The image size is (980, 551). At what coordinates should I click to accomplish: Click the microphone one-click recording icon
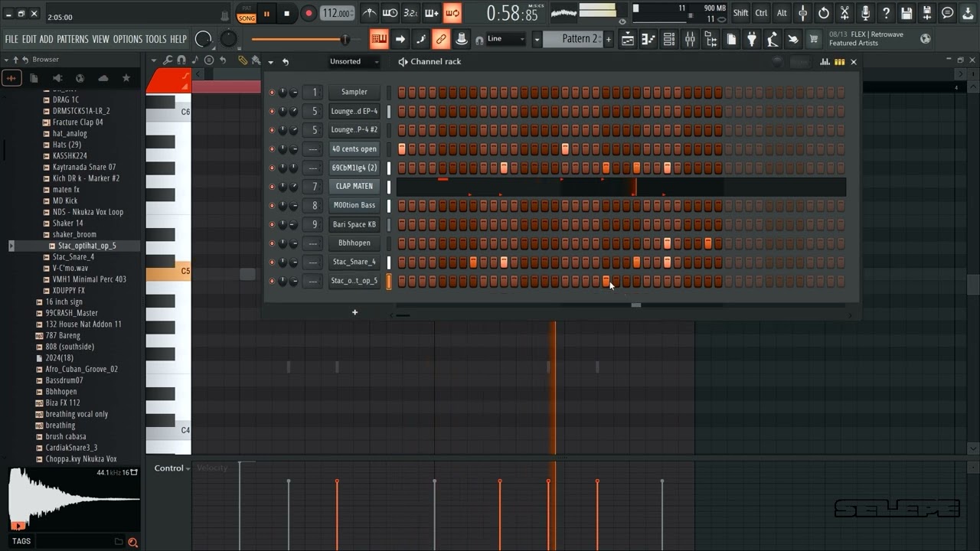[x=865, y=13]
